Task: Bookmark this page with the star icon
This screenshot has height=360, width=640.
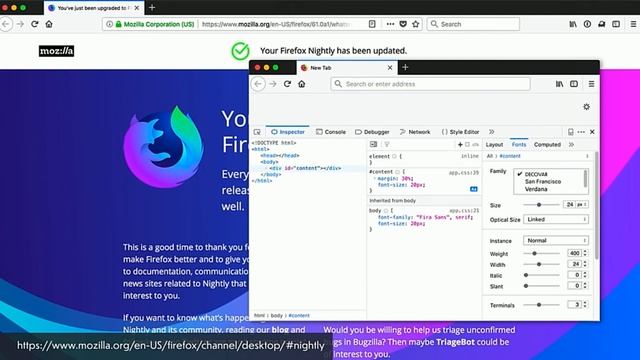Action: click(x=416, y=24)
